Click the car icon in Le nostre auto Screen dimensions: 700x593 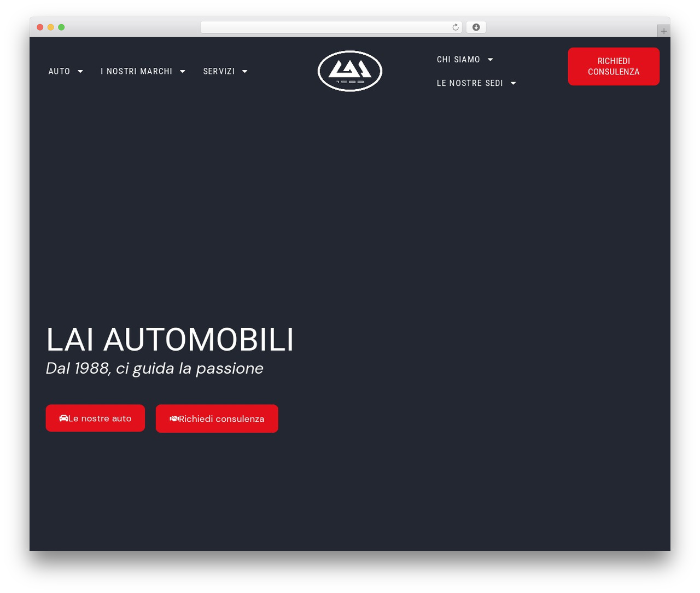pos(63,418)
